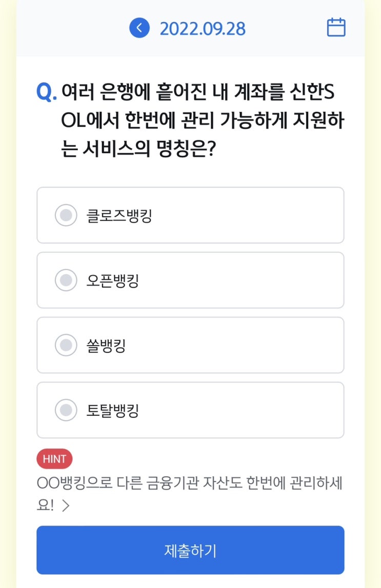Click the 2022.09.28 date label

(203, 28)
